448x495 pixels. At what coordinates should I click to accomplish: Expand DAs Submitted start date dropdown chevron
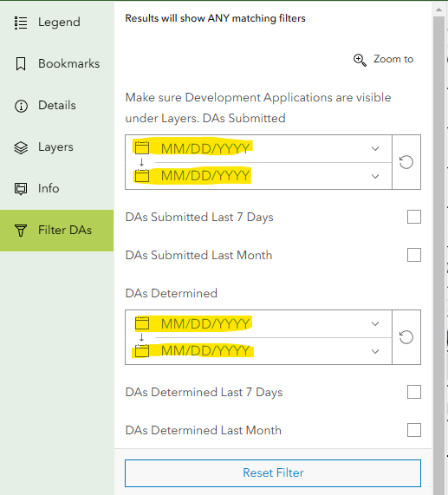(375, 148)
